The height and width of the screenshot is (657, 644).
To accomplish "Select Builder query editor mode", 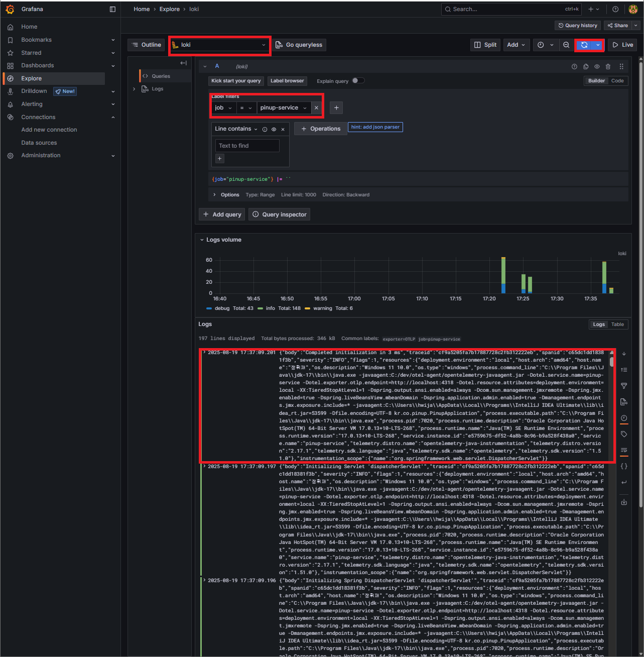I will coord(596,80).
